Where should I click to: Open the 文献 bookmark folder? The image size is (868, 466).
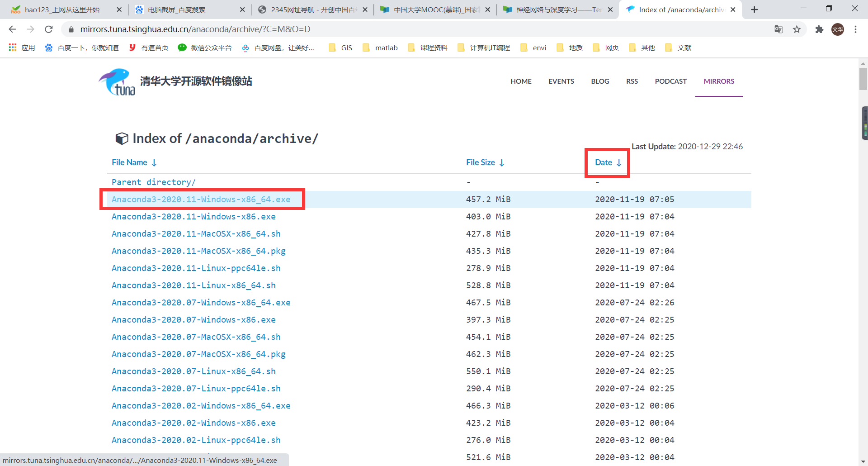coord(678,48)
